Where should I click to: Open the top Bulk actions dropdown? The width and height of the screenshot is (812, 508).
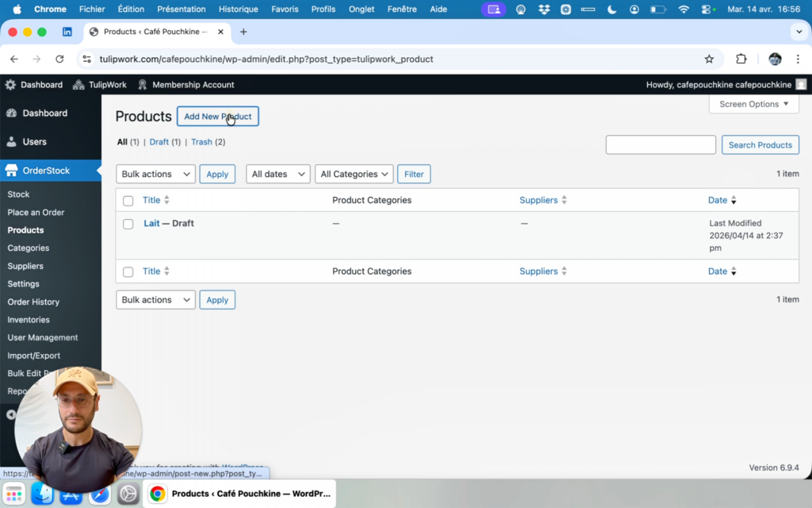click(x=155, y=174)
